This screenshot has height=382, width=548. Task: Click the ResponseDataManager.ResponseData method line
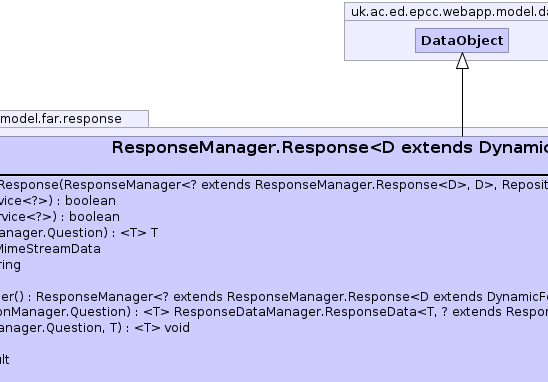(x=274, y=312)
